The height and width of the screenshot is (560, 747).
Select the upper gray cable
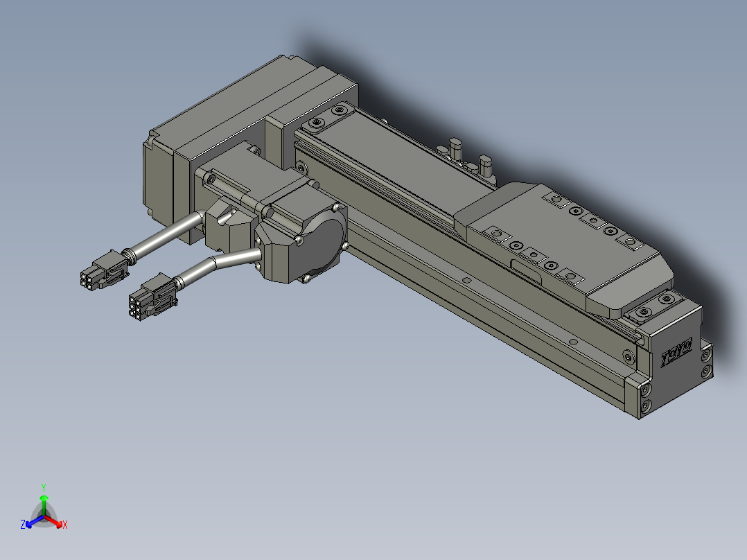pyautogui.click(x=164, y=236)
